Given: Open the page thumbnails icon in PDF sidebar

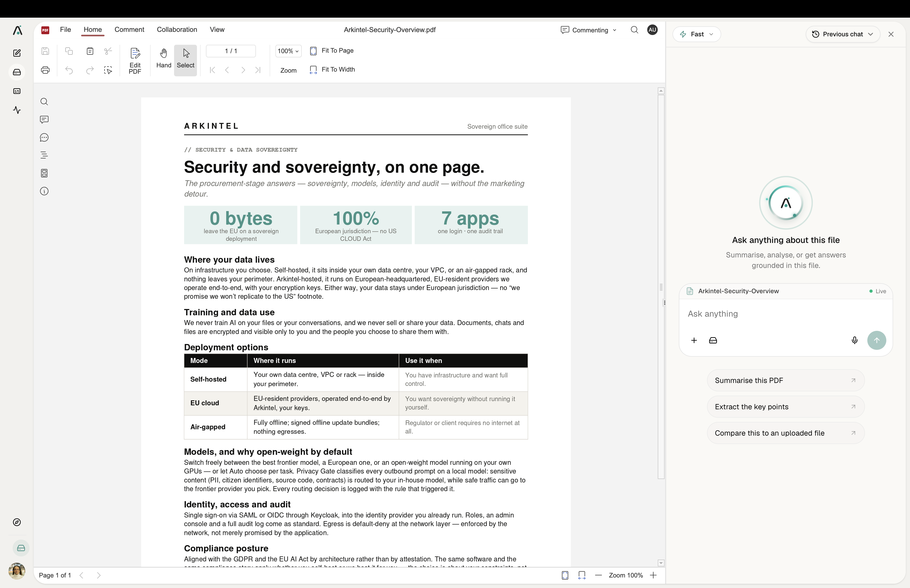Looking at the screenshot, I should pos(44,173).
